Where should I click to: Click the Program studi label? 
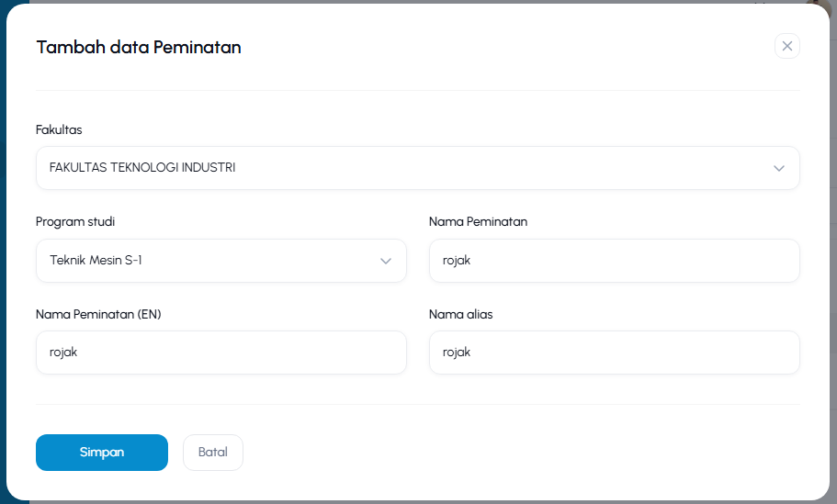[75, 222]
